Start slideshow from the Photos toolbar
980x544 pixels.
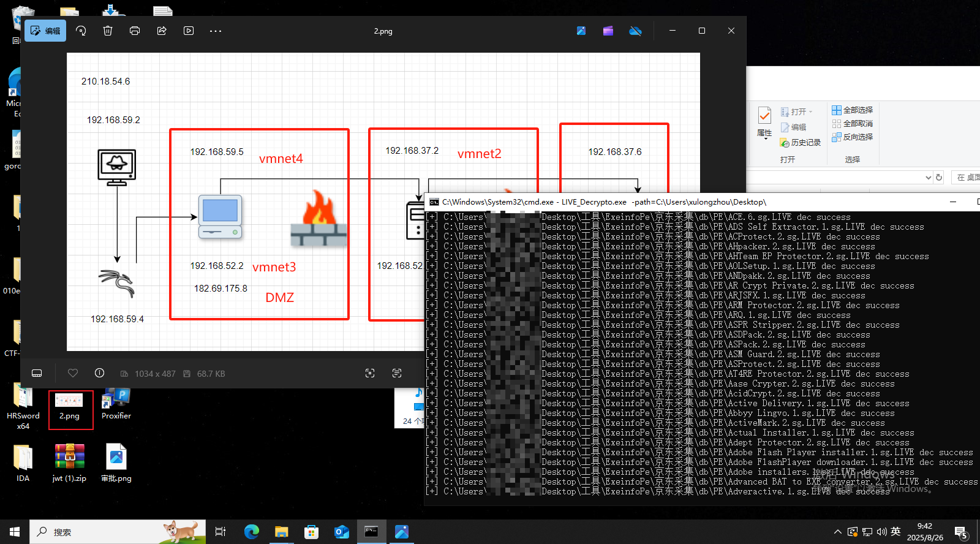pos(189,31)
